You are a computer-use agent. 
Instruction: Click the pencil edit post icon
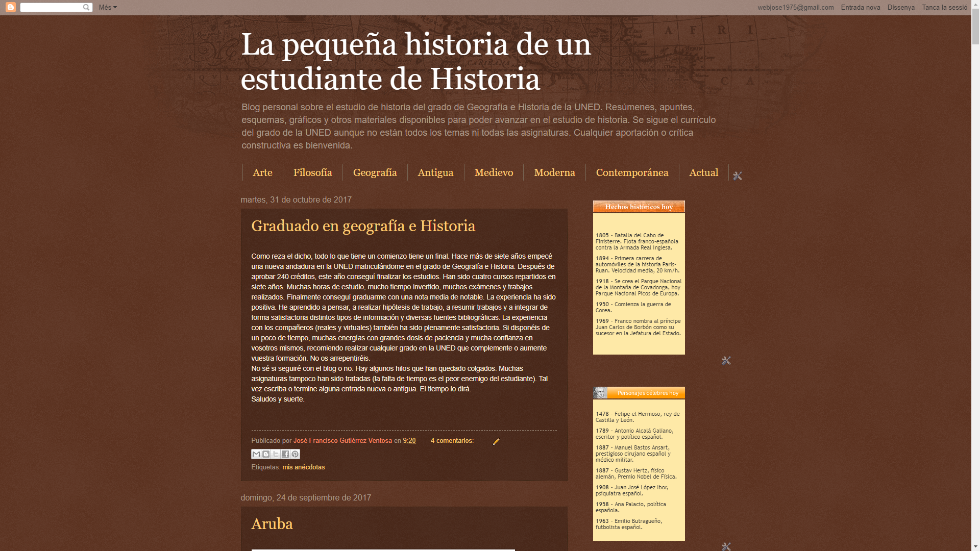(496, 441)
